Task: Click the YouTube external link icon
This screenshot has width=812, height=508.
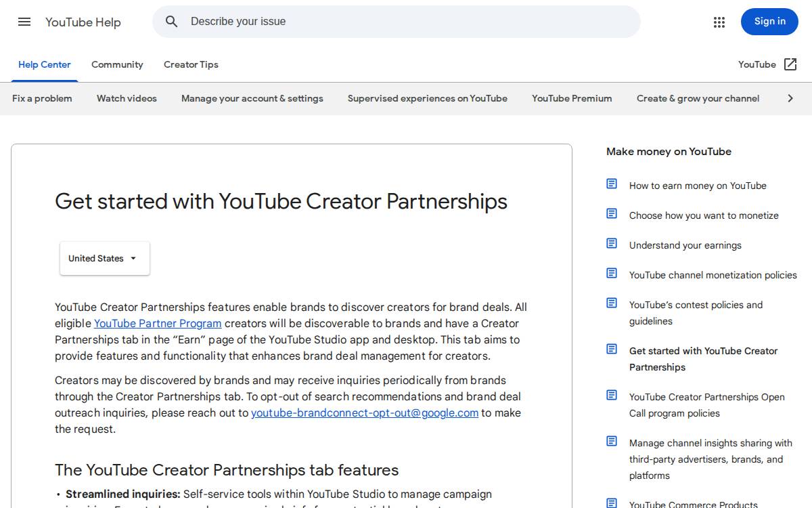Action: pos(790,64)
